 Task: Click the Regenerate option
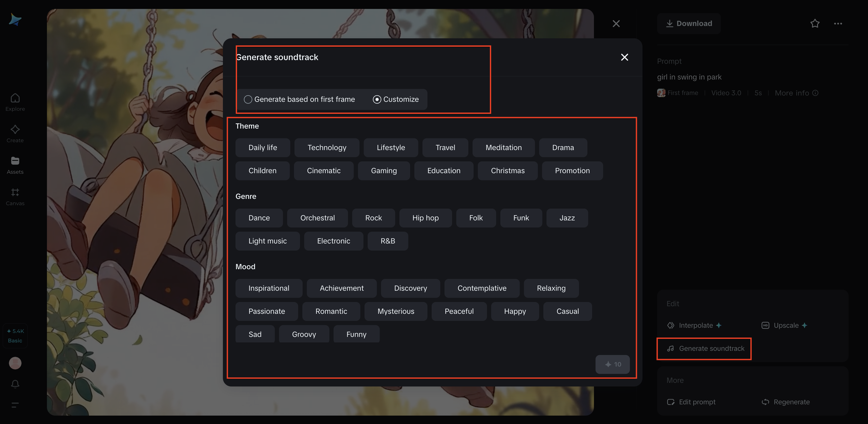coord(786,402)
